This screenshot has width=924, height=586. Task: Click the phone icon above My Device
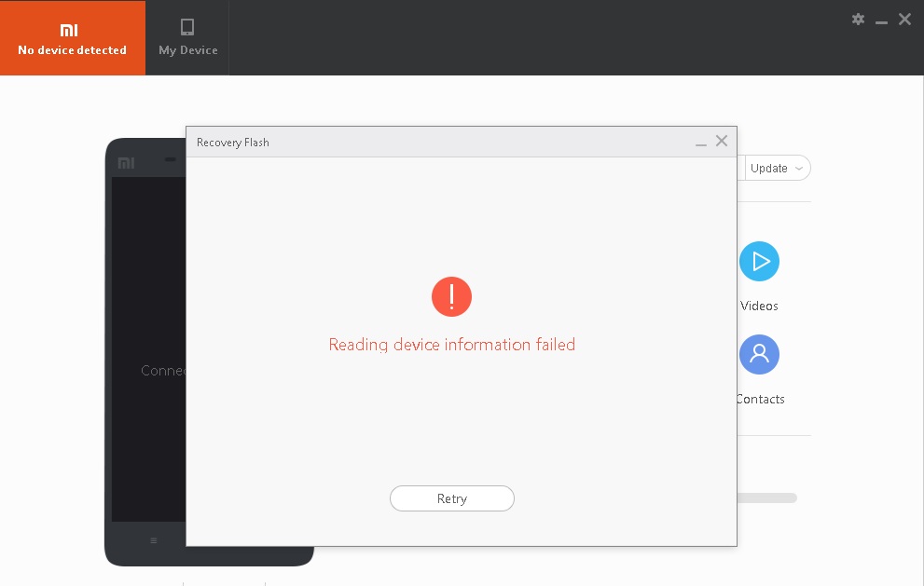pyautogui.click(x=187, y=27)
